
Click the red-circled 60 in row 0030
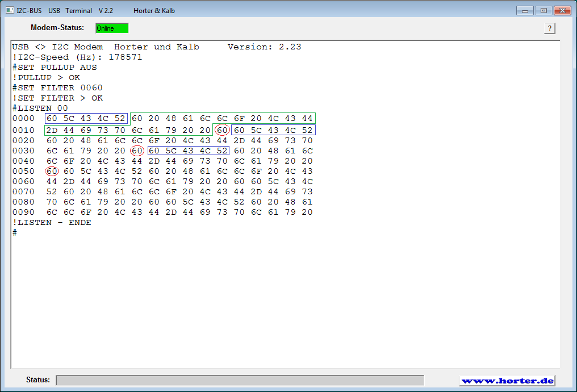coord(137,151)
